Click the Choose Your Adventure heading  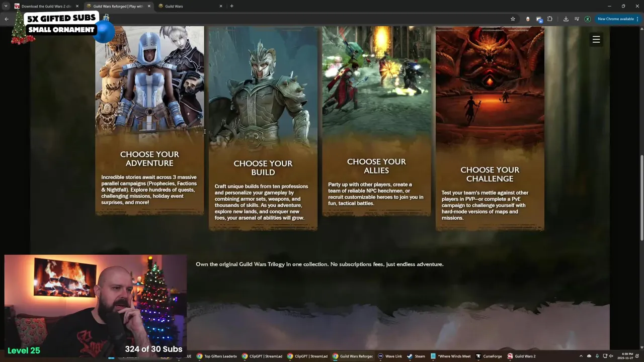point(149,159)
